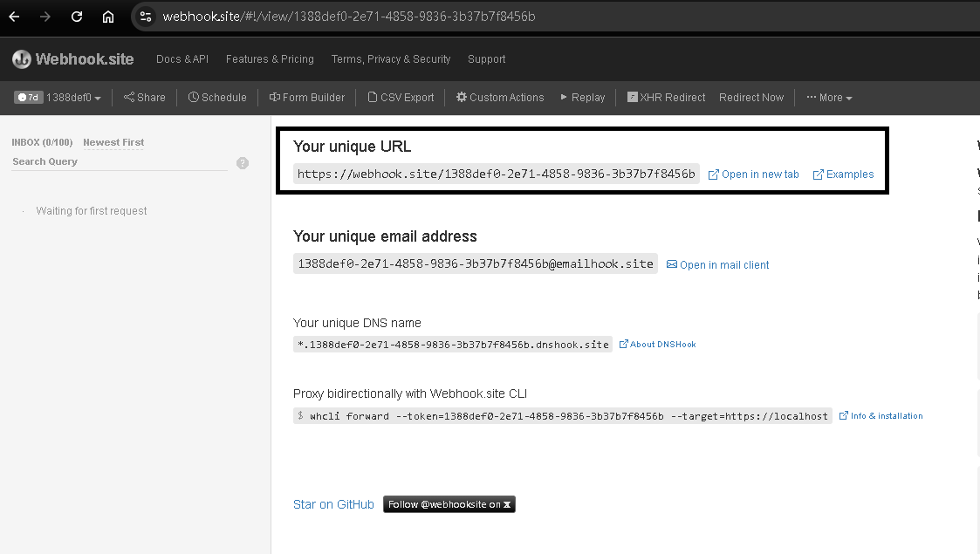This screenshot has height=554, width=980.
Task: Export requests with CSV Export
Action: pyautogui.click(x=401, y=98)
